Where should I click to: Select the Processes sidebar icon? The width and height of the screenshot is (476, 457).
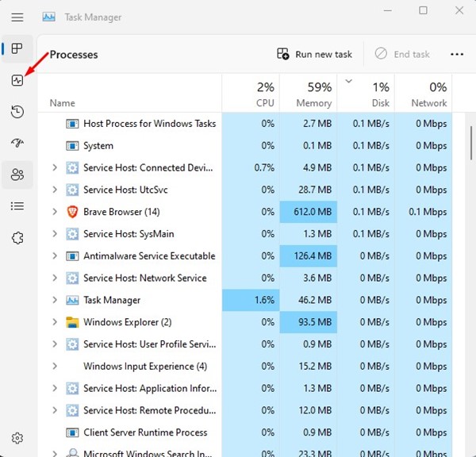point(17,48)
